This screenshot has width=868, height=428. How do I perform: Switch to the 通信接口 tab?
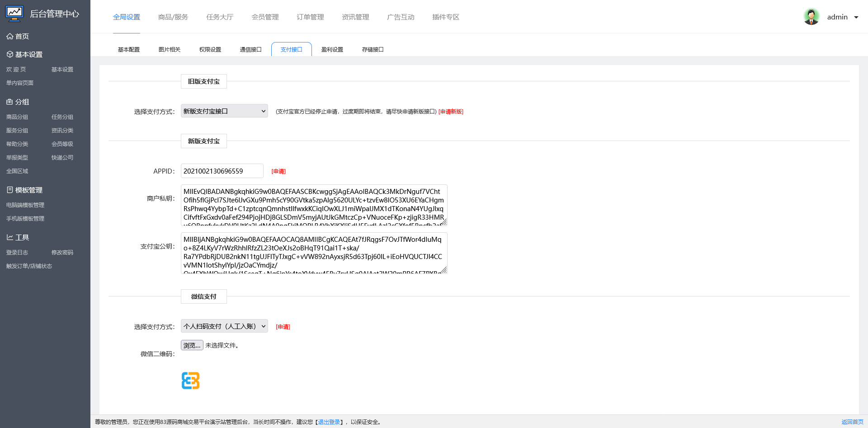pos(251,49)
